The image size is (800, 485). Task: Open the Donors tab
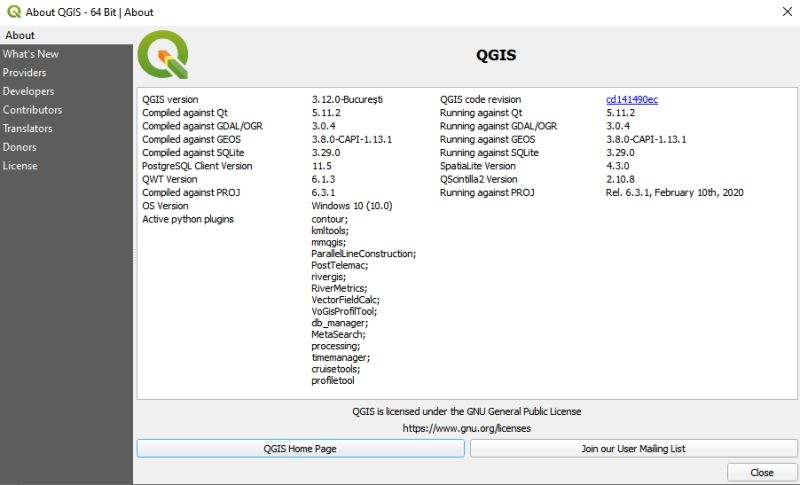pos(66,147)
